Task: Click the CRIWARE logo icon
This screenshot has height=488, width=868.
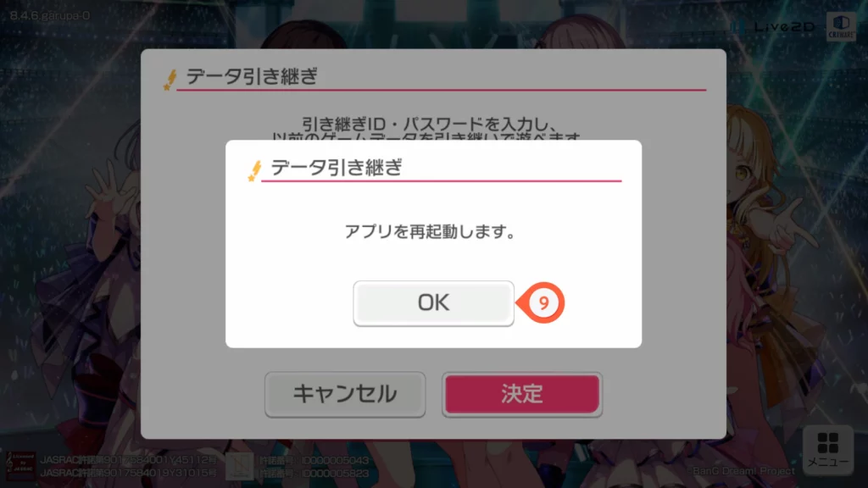Action: click(x=841, y=26)
